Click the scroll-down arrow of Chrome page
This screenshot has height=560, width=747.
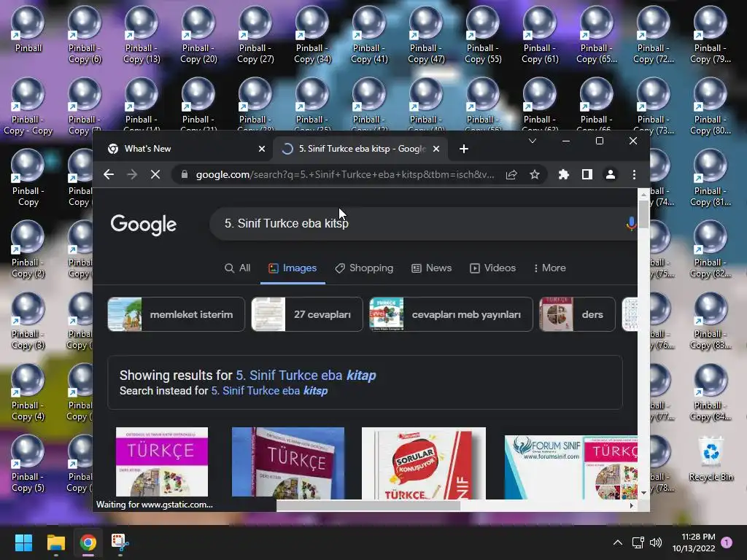coord(643,493)
